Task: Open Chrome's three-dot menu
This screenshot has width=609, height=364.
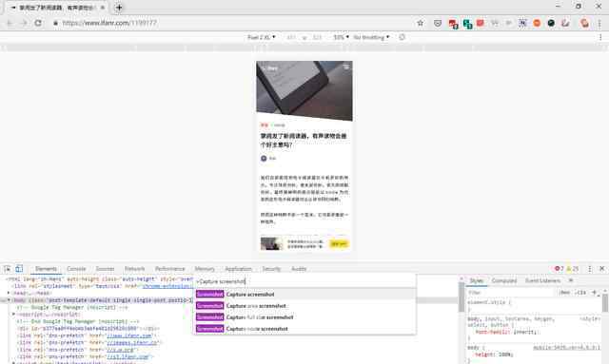Action: click(599, 23)
